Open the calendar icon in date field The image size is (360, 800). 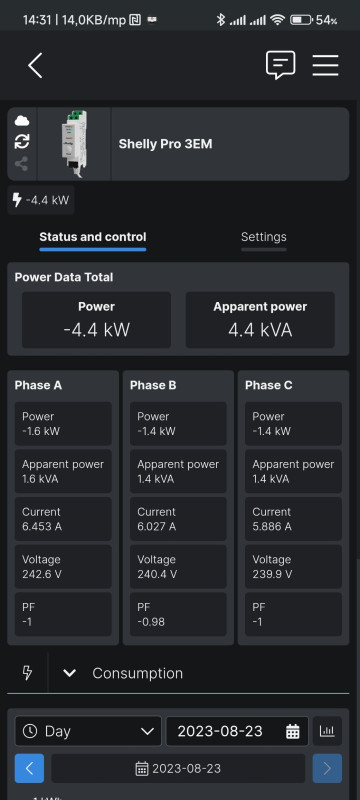point(293,731)
